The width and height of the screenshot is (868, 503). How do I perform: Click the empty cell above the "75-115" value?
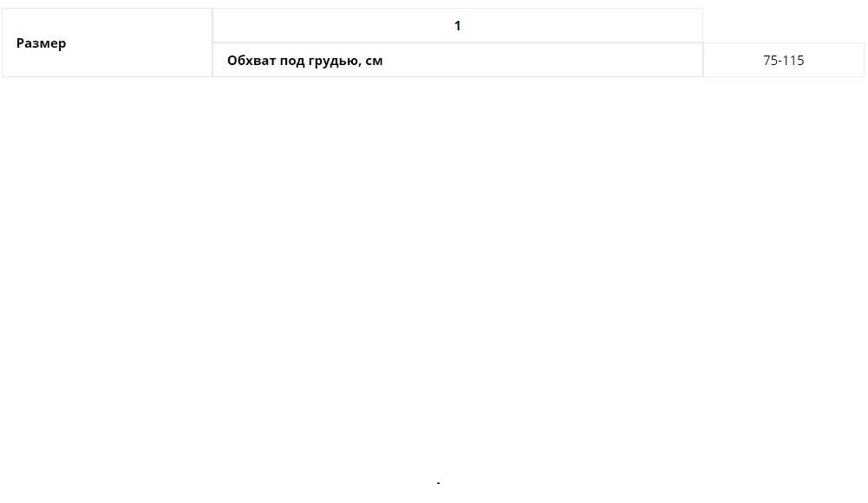coord(783,26)
